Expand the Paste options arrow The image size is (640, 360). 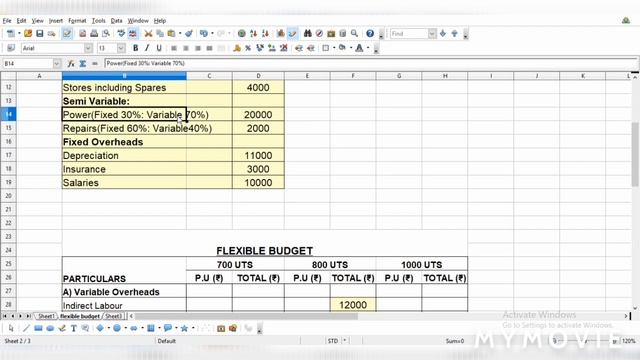tap(180, 34)
